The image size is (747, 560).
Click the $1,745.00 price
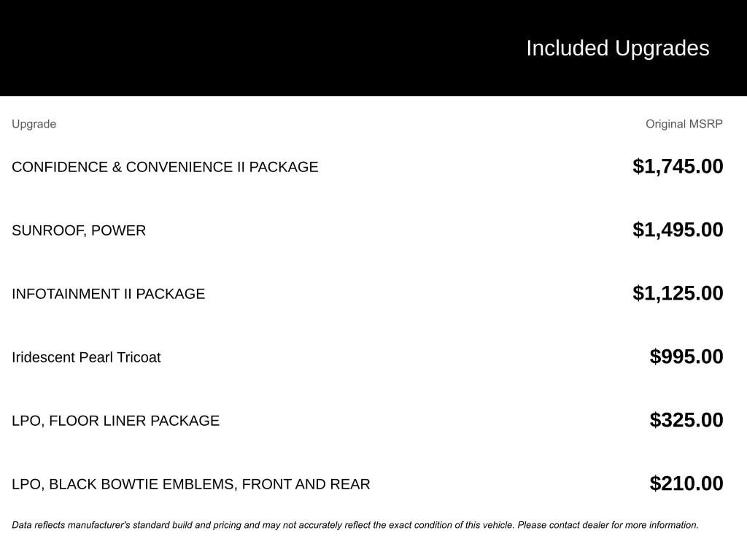click(x=678, y=166)
